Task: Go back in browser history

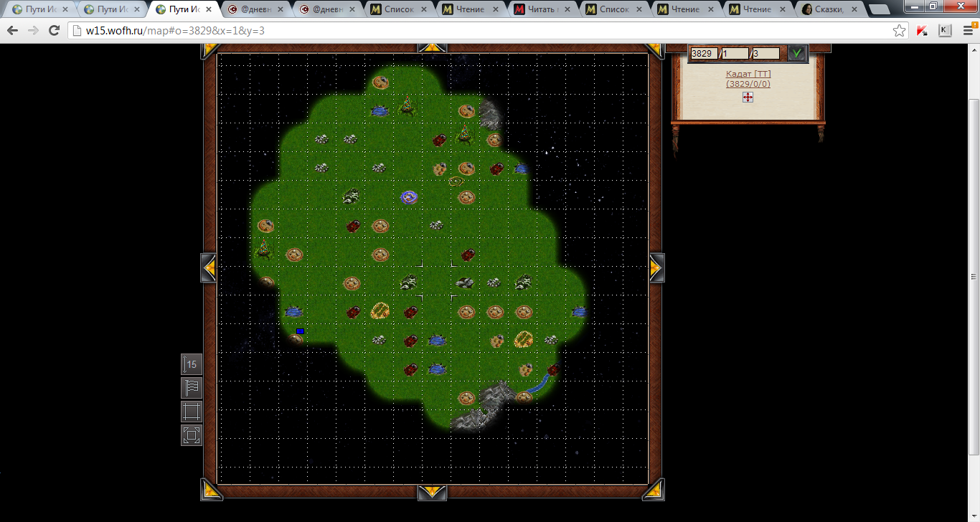Action: (12, 31)
